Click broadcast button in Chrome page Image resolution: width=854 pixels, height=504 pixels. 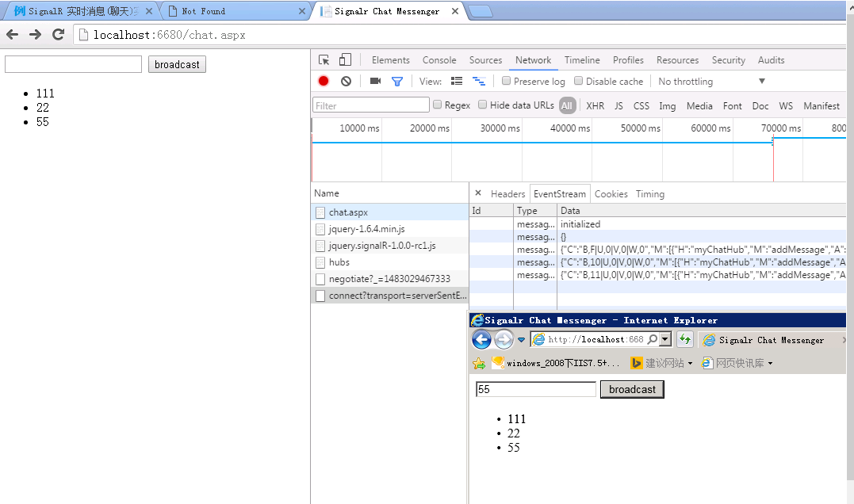click(x=177, y=64)
